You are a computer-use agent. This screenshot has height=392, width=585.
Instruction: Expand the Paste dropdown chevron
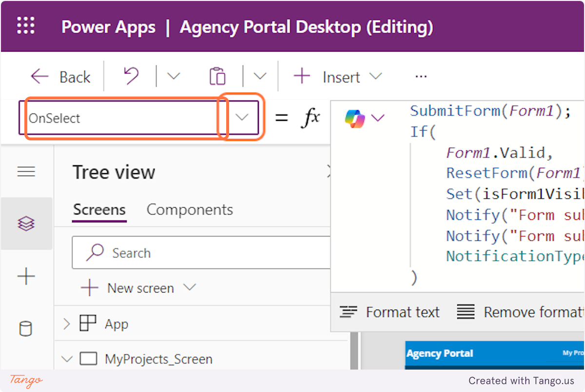260,76
